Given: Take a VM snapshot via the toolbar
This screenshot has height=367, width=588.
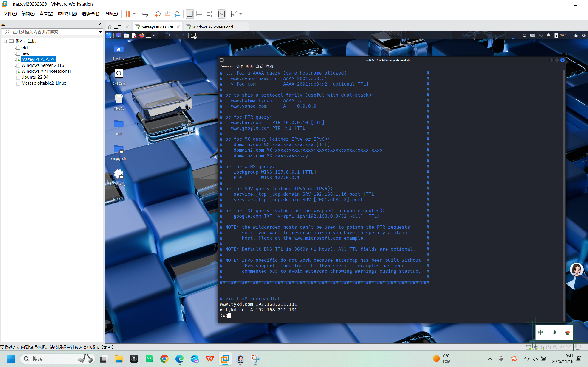Looking at the screenshot, I should [158, 14].
